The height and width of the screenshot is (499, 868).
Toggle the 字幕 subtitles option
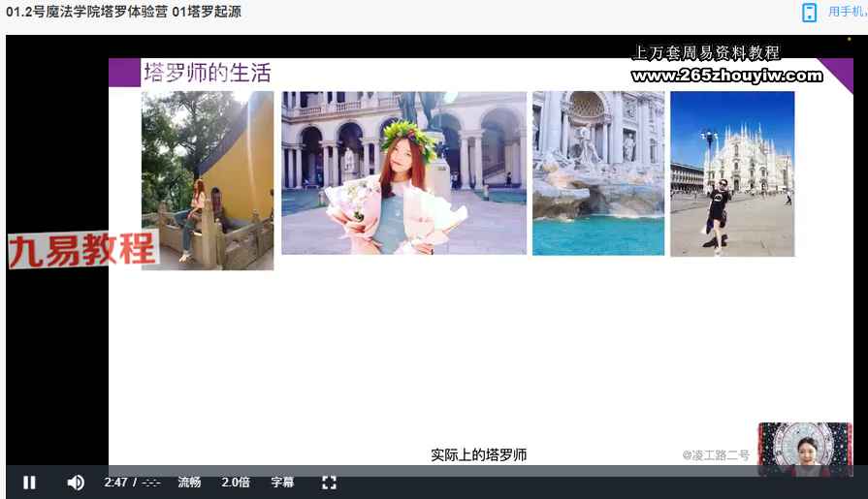(x=282, y=483)
